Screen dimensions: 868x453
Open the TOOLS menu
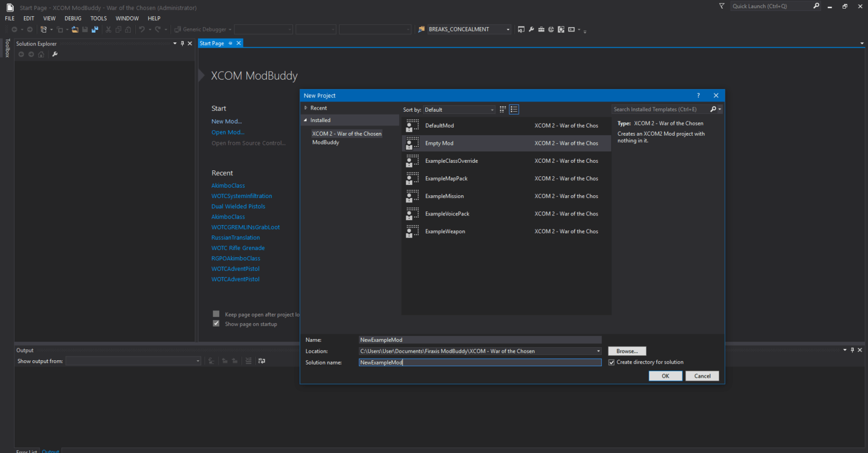(x=99, y=18)
